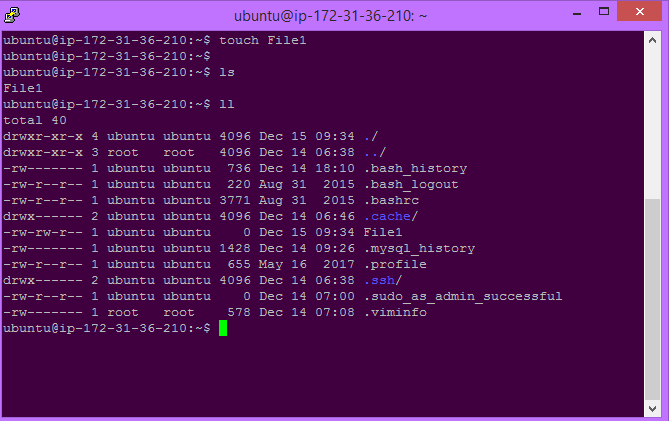
Task: Click the './' directory entry
Action: (x=371, y=136)
